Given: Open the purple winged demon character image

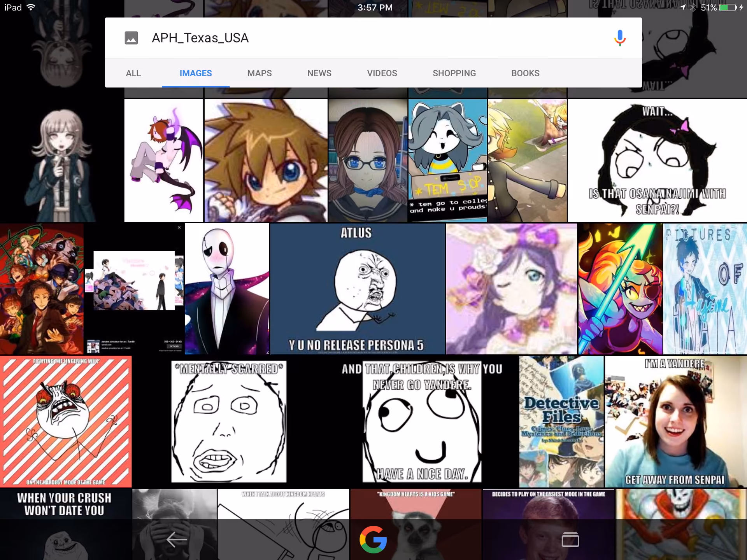Looking at the screenshot, I should click(164, 161).
